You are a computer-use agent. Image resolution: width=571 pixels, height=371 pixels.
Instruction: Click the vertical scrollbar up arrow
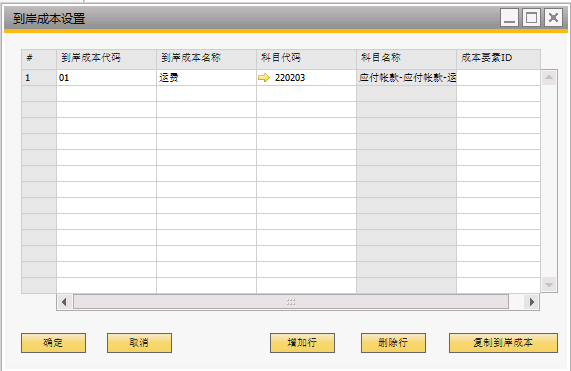(549, 78)
